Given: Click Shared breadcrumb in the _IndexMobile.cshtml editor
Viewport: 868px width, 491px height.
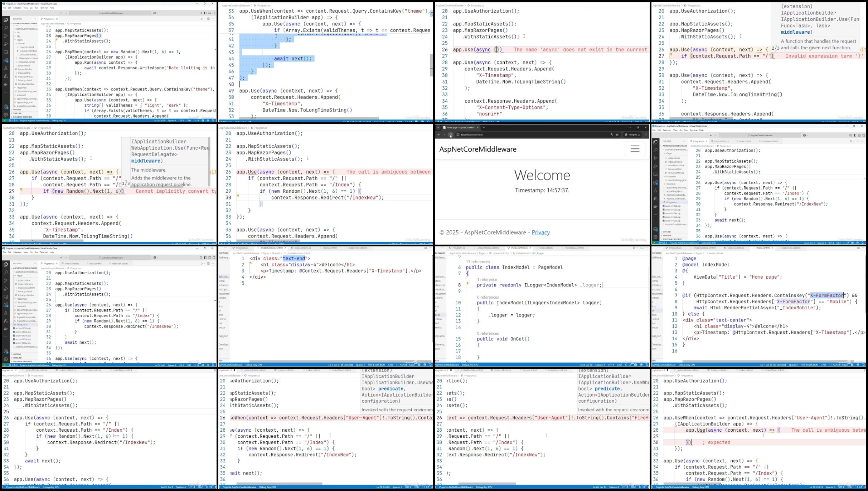Looking at the screenshot, I should (x=276, y=253).
